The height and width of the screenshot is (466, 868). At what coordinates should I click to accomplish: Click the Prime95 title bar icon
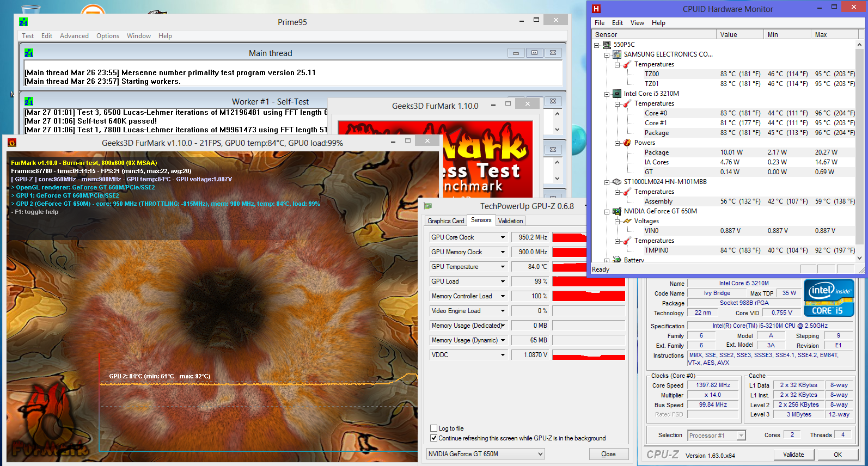coord(23,22)
